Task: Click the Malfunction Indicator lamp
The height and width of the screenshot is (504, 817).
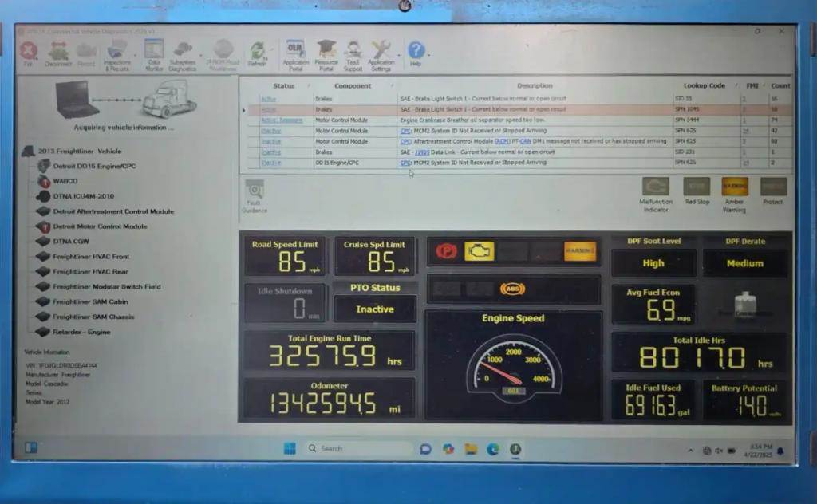Action: point(656,187)
